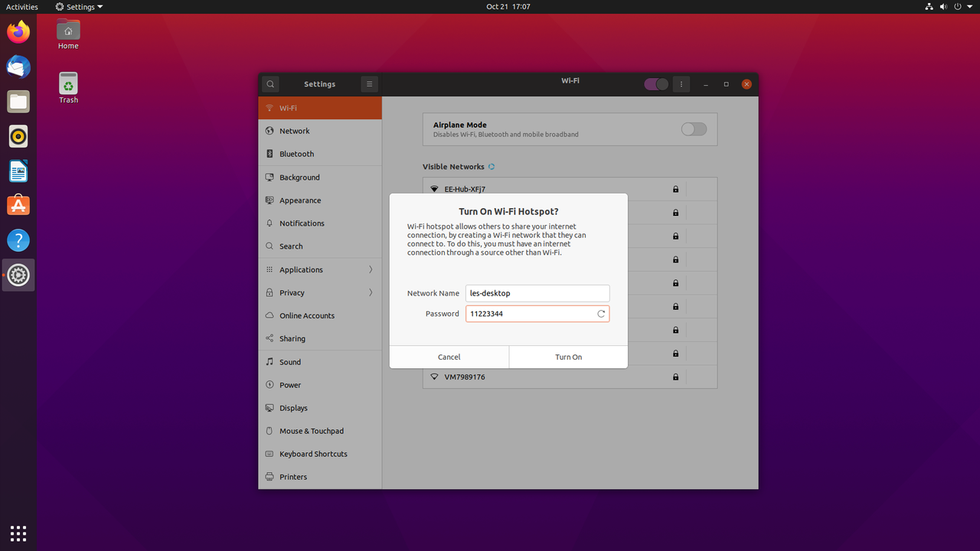Open Rhythmbox from the dock
The width and height of the screenshot is (980, 551).
pyautogui.click(x=18, y=136)
